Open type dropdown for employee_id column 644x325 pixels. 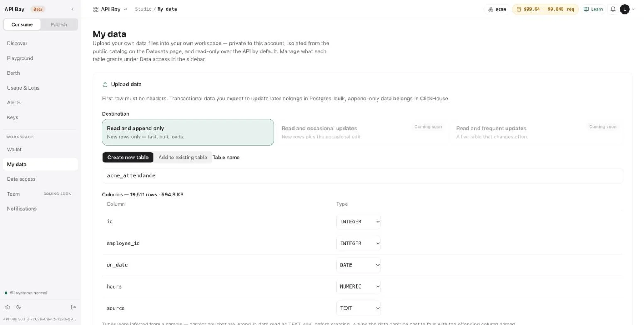pos(359,243)
